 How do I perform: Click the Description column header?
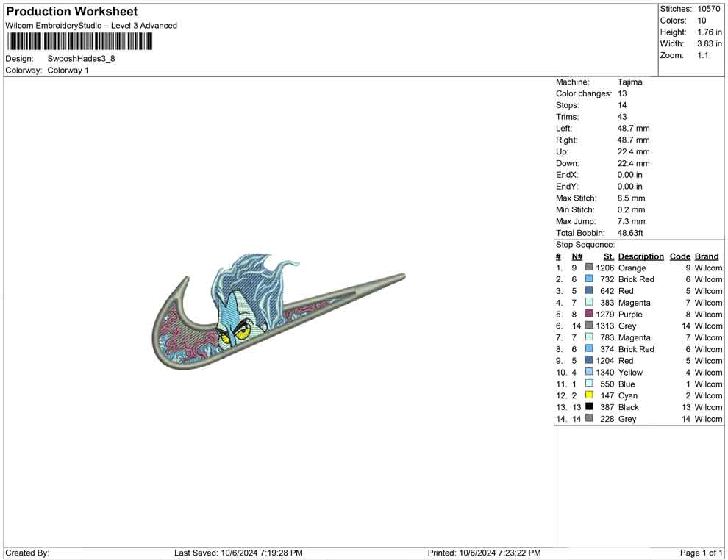pyautogui.click(x=640, y=256)
